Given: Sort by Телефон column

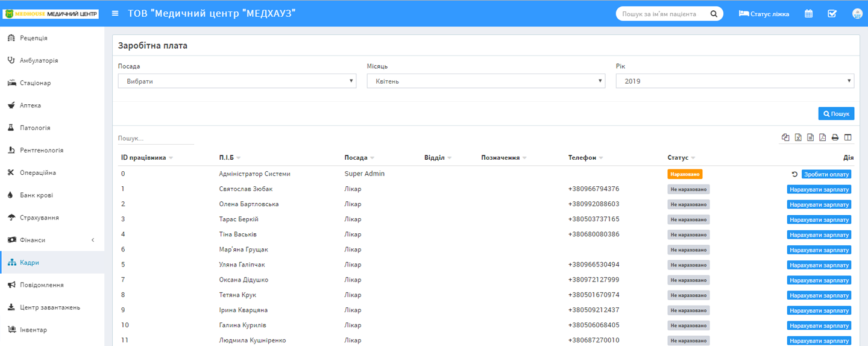Looking at the screenshot, I should pyautogui.click(x=585, y=158).
